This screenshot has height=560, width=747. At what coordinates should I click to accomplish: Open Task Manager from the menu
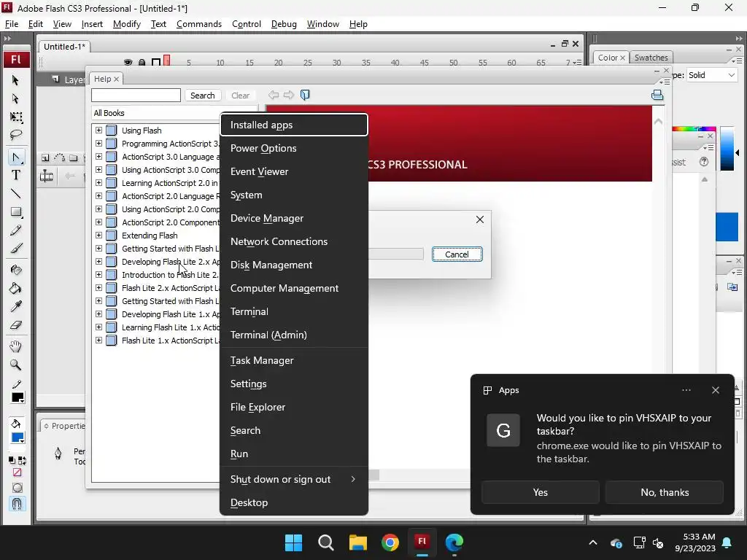pyautogui.click(x=293, y=360)
